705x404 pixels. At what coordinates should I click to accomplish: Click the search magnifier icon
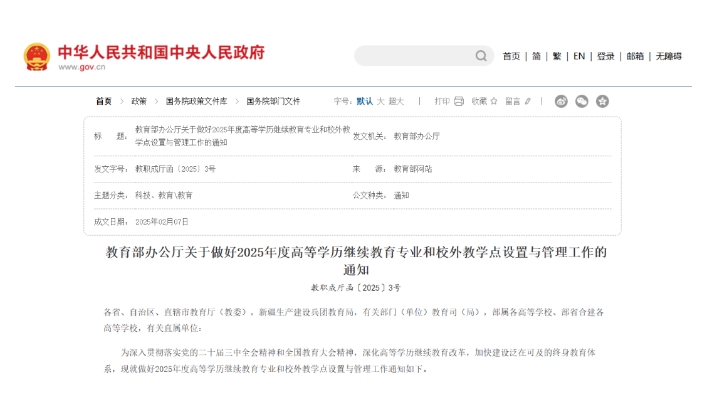pos(481,56)
